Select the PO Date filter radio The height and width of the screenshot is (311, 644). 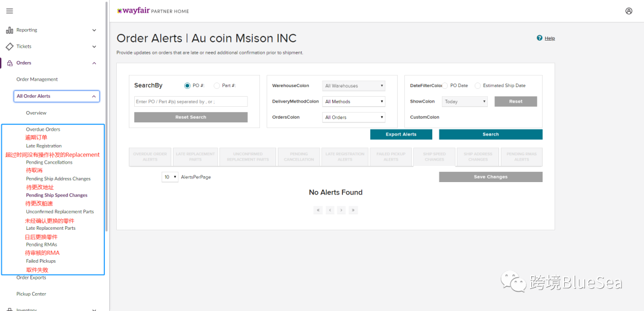click(x=445, y=85)
